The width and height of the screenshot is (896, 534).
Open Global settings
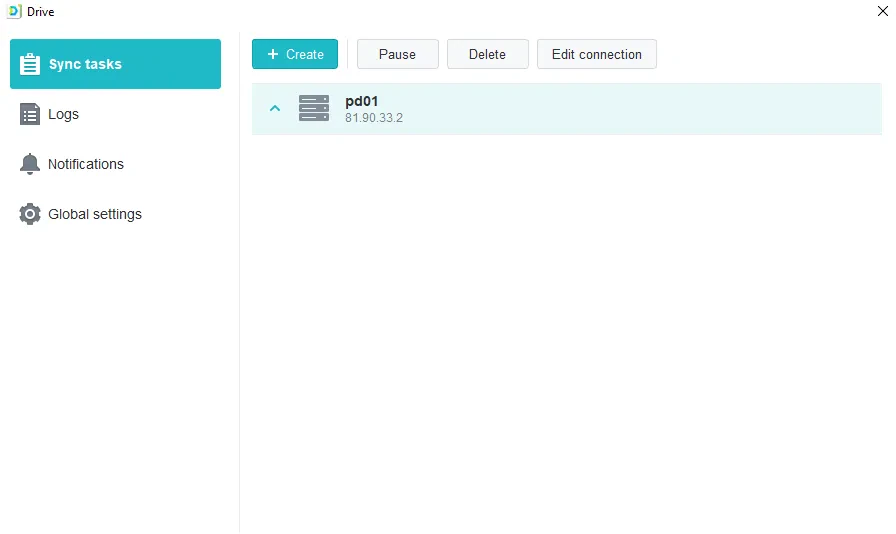(x=115, y=214)
